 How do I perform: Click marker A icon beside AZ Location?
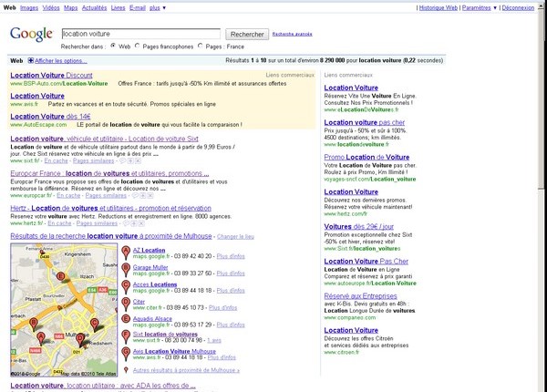click(x=126, y=252)
